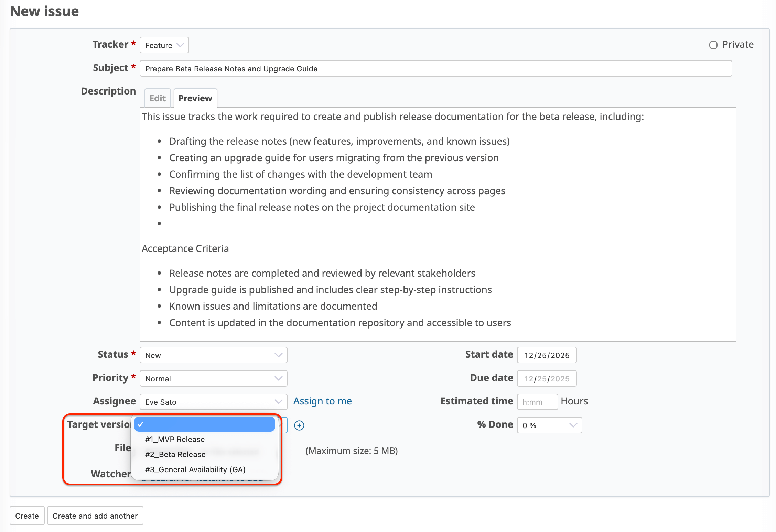
Task: Click the add new version plus icon
Action: (299, 425)
